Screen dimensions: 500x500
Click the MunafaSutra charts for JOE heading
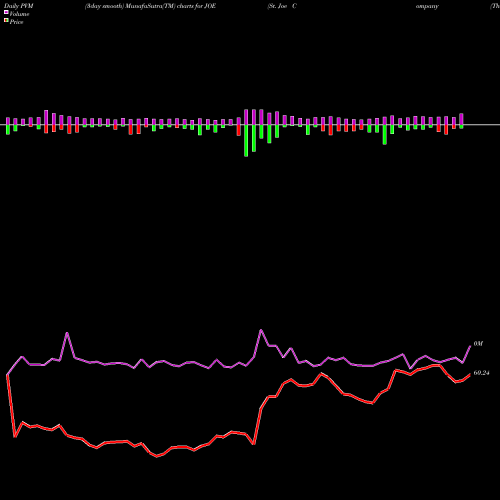click(150, 6)
